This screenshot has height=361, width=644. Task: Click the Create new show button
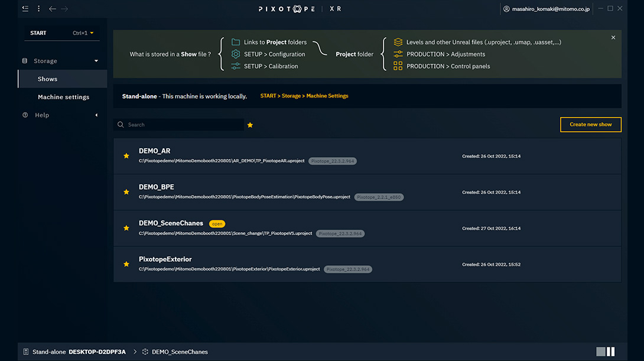(591, 125)
